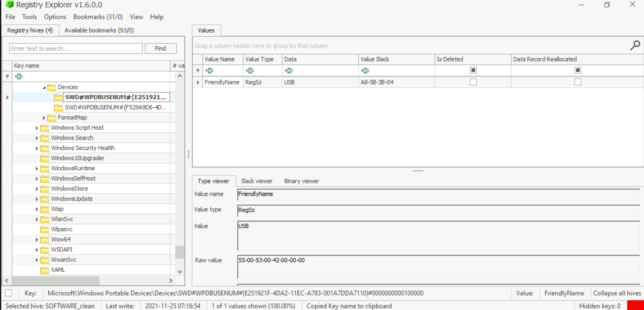Check Is Deleted box for FriendlyName row
The width and height of the screenshot is (644, 310).
473,82
